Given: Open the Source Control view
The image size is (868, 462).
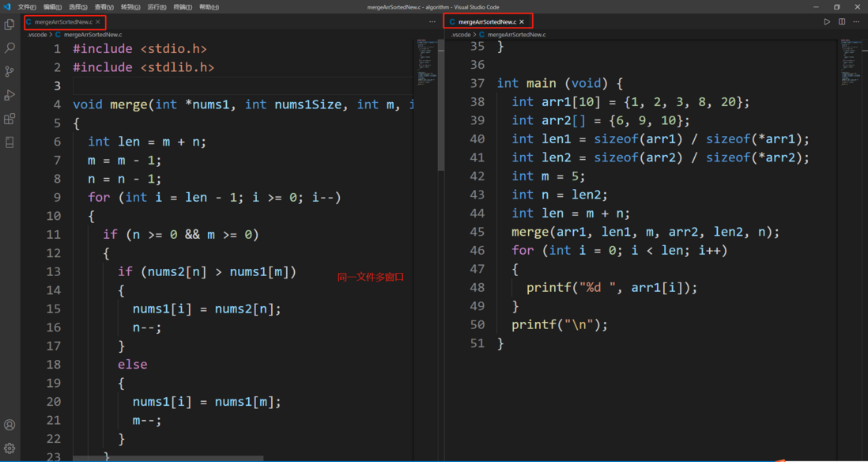Looking at the screenshot, I should (9, 71).
